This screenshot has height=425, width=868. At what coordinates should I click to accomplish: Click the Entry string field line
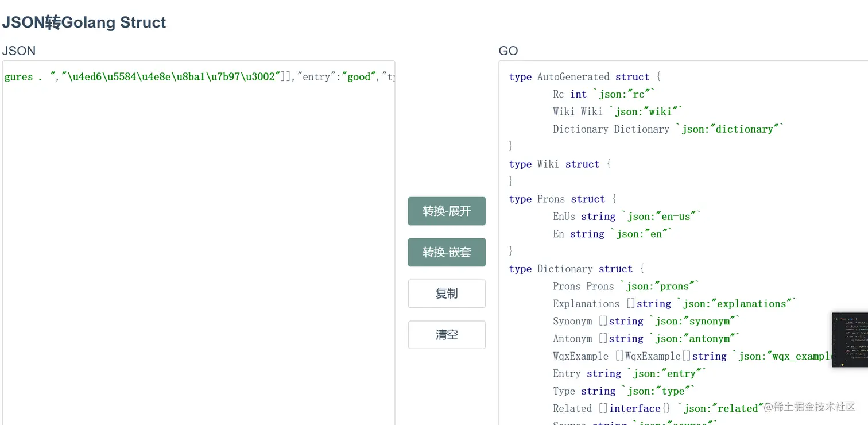630,374
